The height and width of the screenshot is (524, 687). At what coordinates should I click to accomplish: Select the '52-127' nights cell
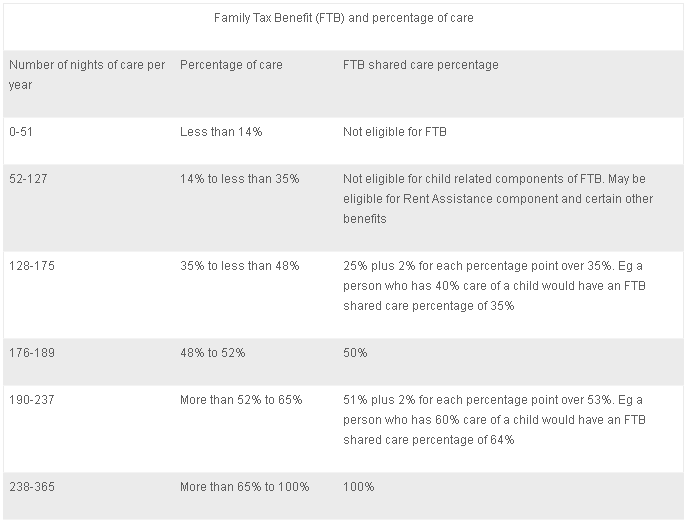click(29, 179)
